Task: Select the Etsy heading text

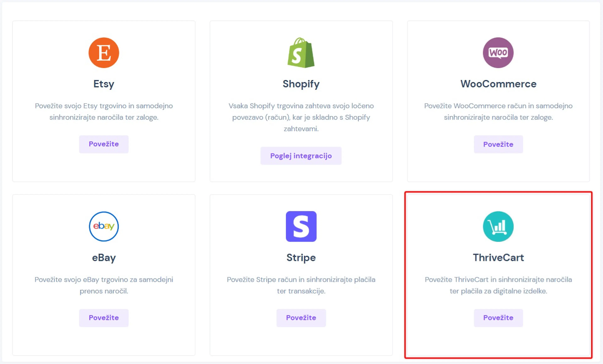Action: [104, 84]
